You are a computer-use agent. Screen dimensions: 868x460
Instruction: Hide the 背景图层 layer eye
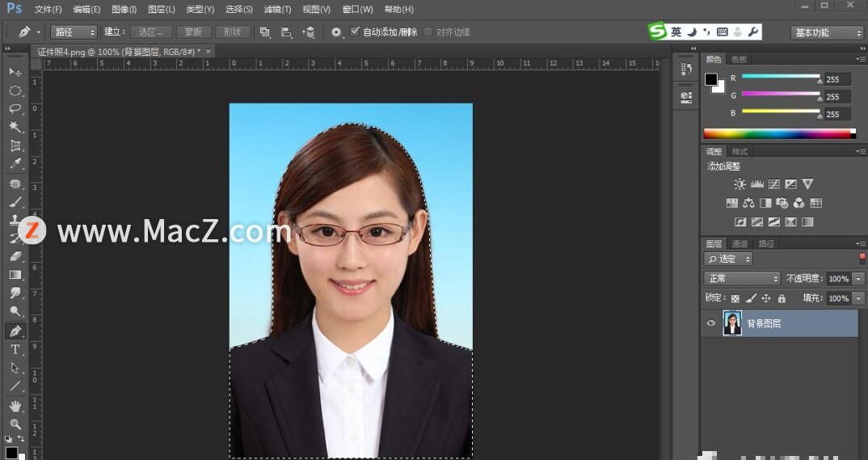tap(711, 323)
